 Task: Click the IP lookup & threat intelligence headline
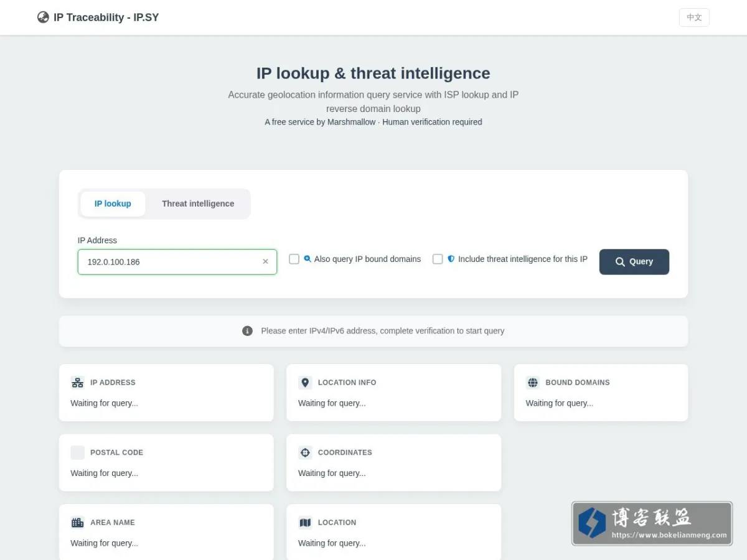point(374,73)
